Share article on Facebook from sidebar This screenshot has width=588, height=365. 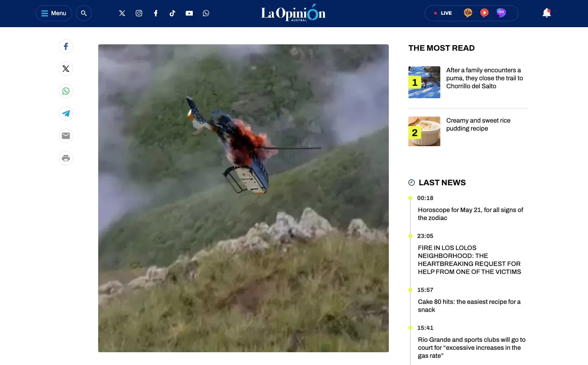click(x=66, y=46)
